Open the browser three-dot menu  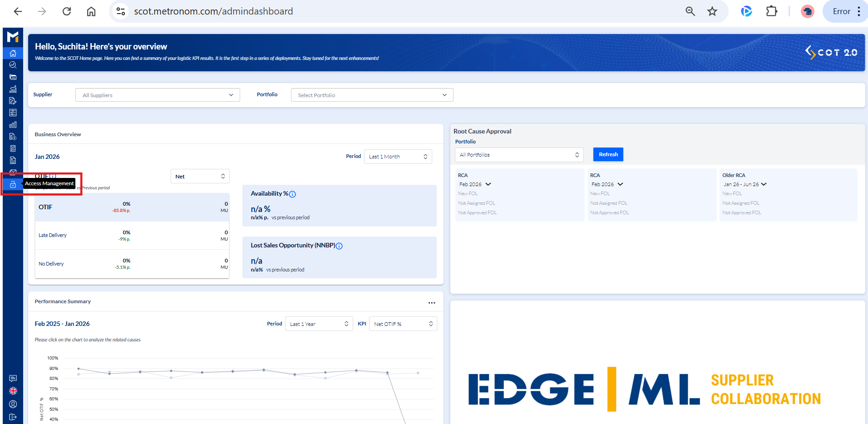coord(859,11)
